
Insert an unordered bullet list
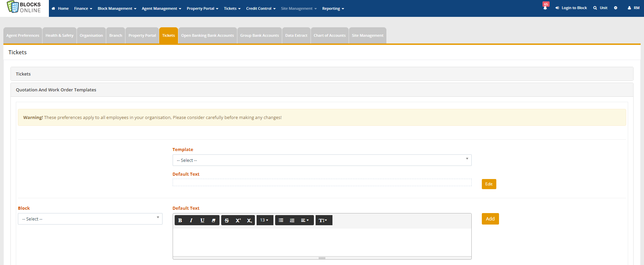(x=281, y=220)
